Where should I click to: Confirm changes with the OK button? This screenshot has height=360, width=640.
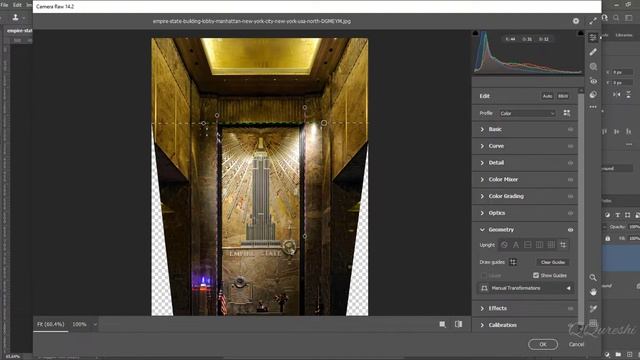tap(543, 344)
